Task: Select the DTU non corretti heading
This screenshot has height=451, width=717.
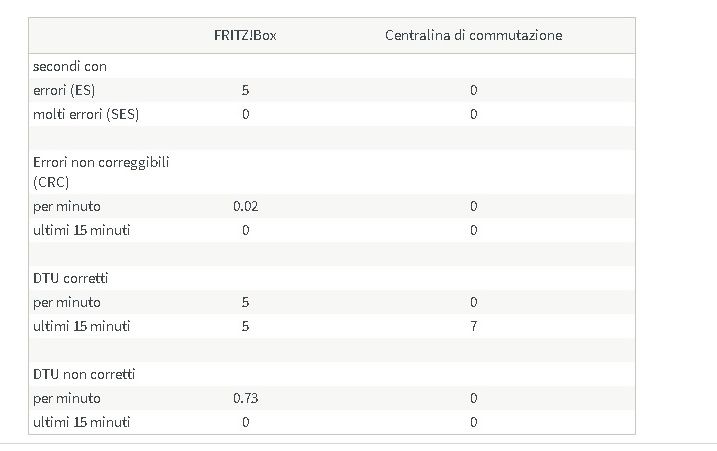Action: click(x=84, y=374)
